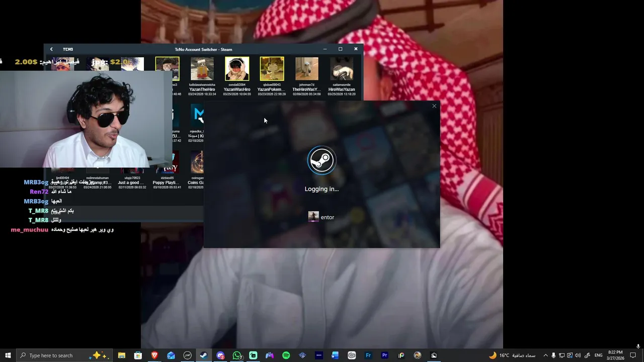Select the YazanWasHiro account avatar
This screenshot has height=362, width=644.
click(237, 69)
